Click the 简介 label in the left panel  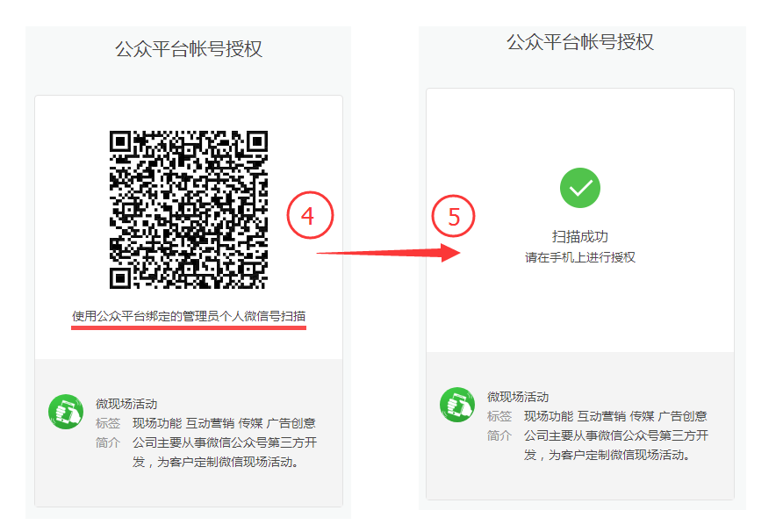pos(108,442)
